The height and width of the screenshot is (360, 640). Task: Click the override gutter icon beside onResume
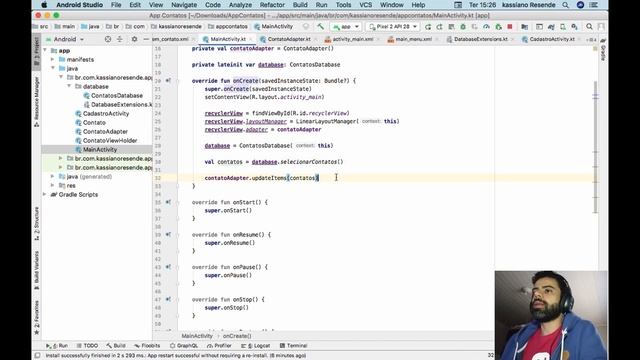pyautogui.click(x=168, y=235)
